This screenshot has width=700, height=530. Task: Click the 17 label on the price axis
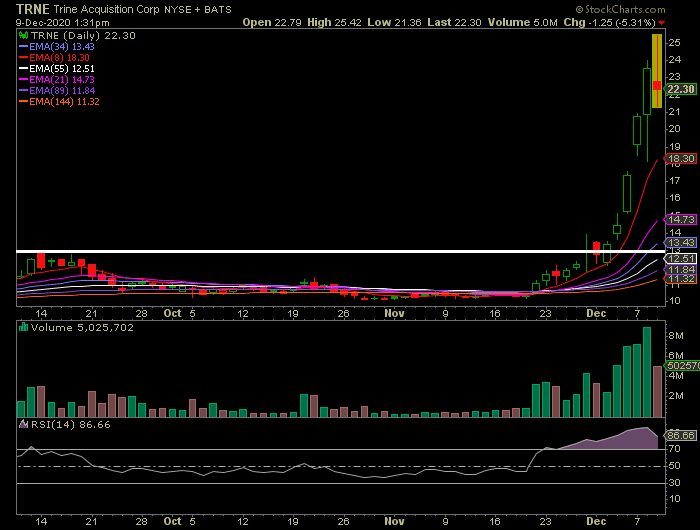coord(674,180)
